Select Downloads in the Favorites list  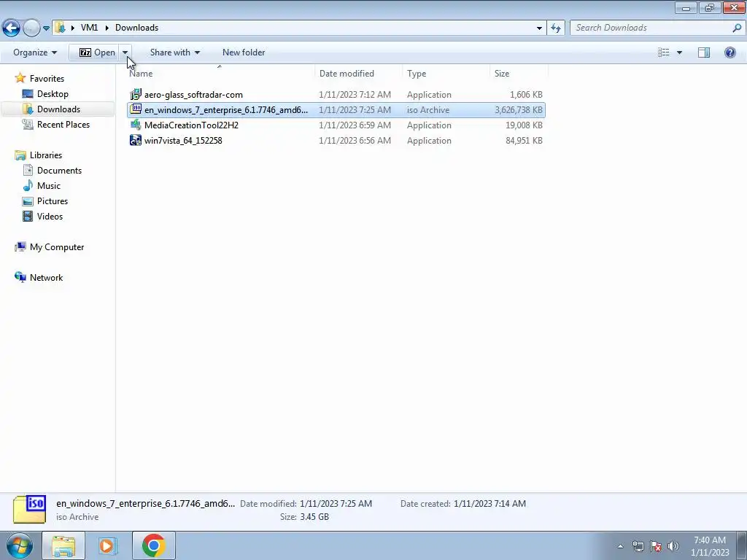click(x=58, y=109)
